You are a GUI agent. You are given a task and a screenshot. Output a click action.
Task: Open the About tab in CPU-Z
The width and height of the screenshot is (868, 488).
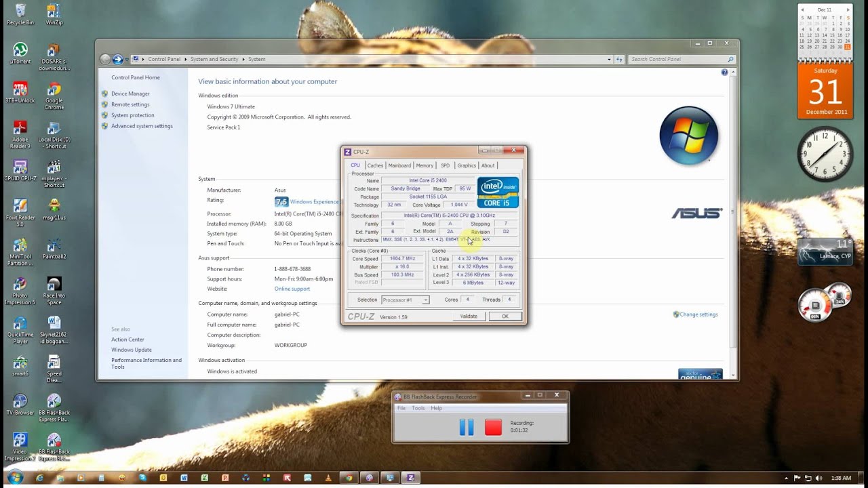pos(488,165)
